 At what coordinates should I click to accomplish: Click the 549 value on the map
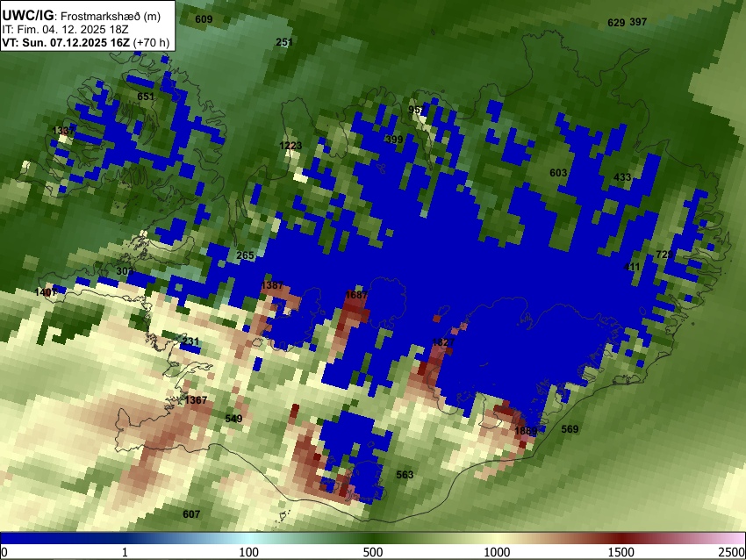coord(233,419)
